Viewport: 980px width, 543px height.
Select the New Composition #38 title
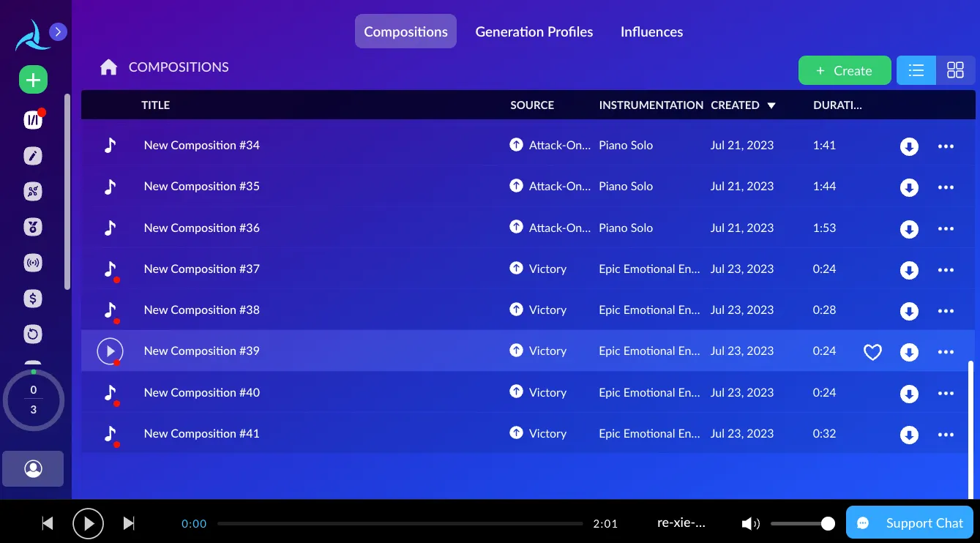pyautogui.click(x=202, y=310)
